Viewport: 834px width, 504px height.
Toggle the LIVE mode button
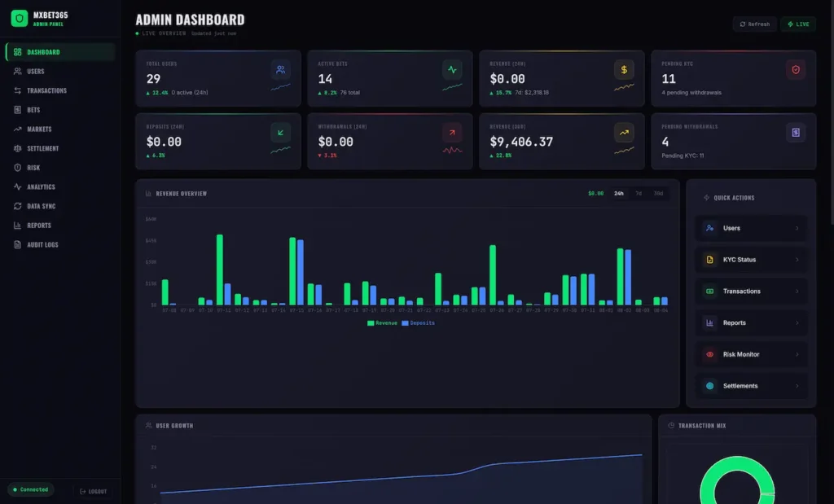798,24
